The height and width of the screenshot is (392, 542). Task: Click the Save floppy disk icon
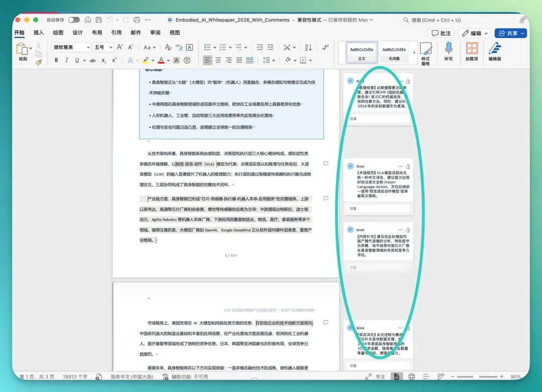(x=98, y=20)
